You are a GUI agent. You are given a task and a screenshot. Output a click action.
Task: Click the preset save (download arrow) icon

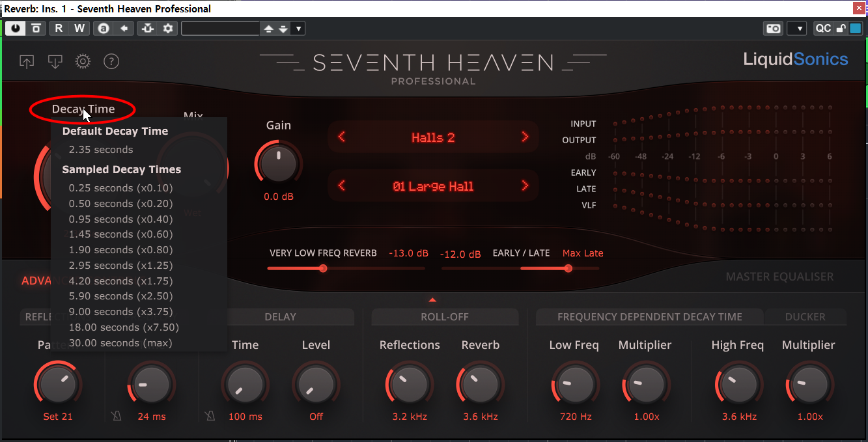coord(55,62)
